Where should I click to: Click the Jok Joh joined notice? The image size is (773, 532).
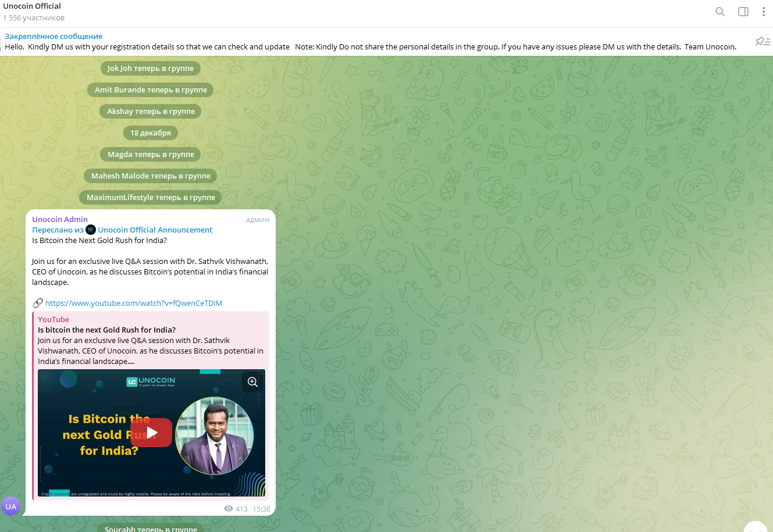(x=151, y=68)
